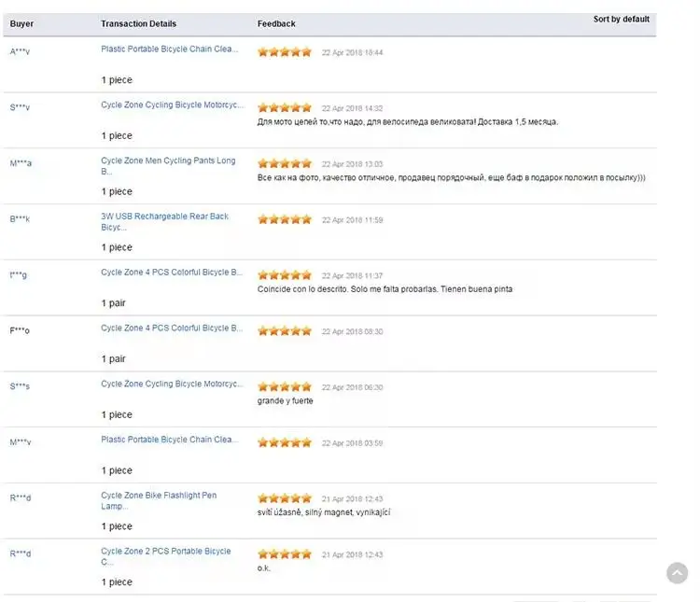Open Plastic Portable Bicycle Chain Clea... first link
The image size is (700, 602).
click(169, 49)
